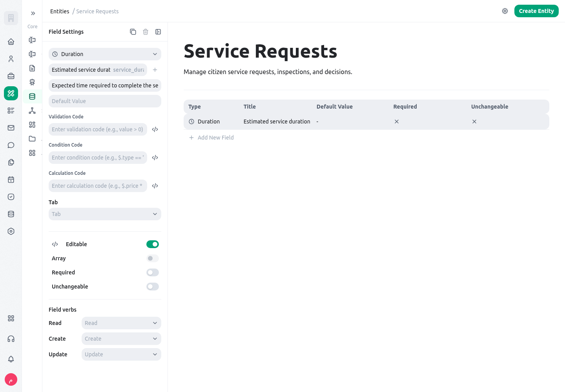Enable the Required toggle
This screenshot has height=392, width=565.
153,272
